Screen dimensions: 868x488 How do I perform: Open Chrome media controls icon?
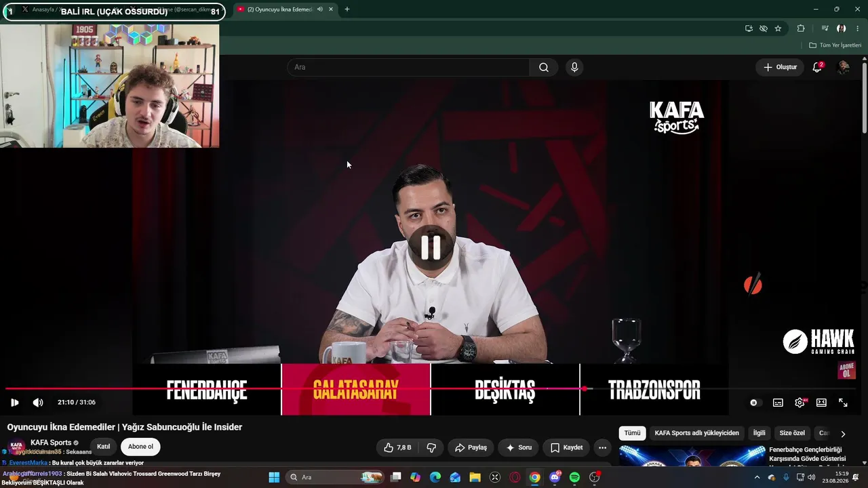click(825, 28)
